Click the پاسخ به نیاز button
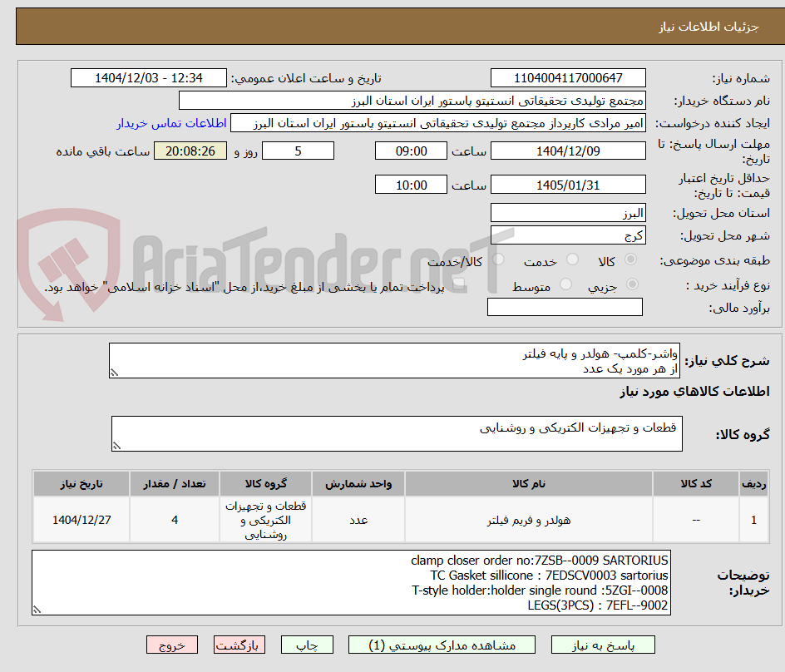This screenshot has width=785, height=672. (x=603, y=645)
